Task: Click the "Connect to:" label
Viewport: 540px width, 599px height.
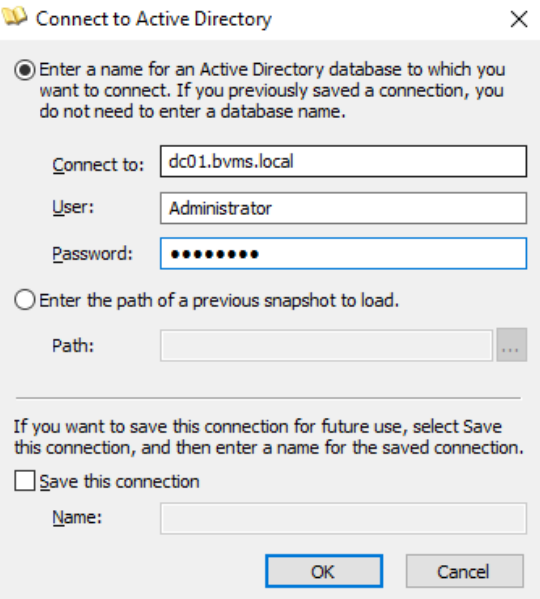Action: point(98,165)
